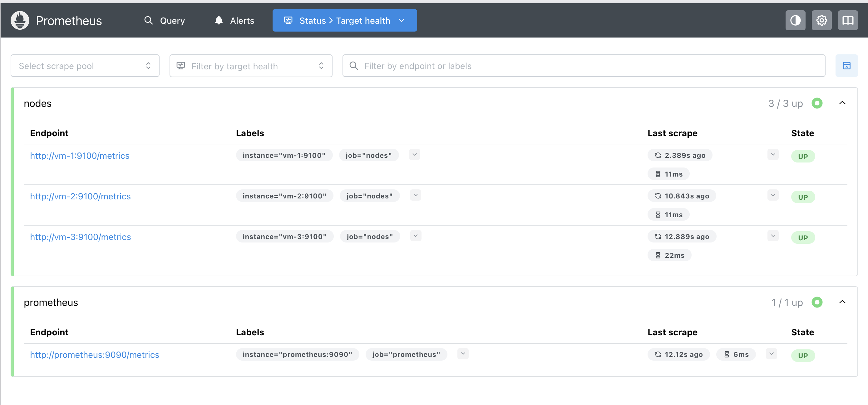Click the instance="vm-3:9100" label badge
The height and width of the screenshot is (405, 868).
(285, 236)
